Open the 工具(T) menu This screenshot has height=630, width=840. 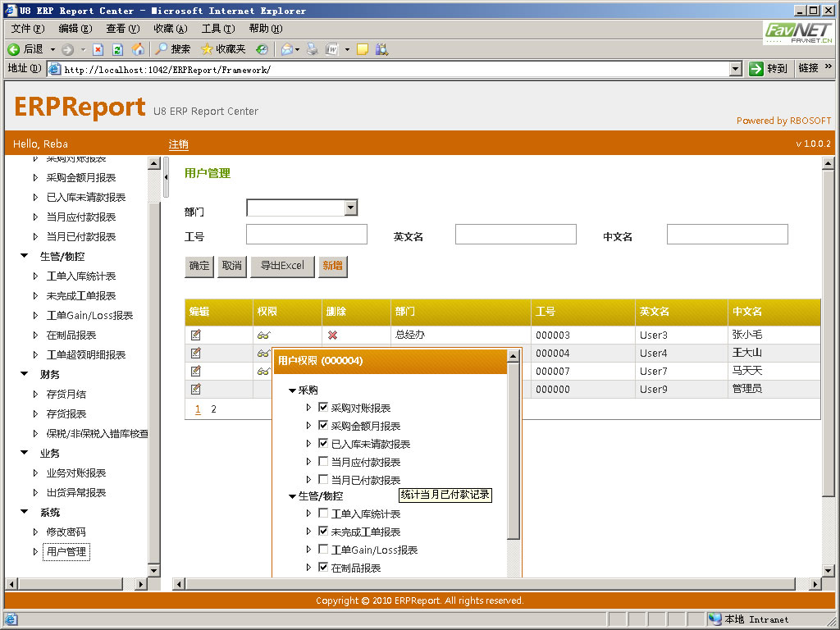[218, 29]
